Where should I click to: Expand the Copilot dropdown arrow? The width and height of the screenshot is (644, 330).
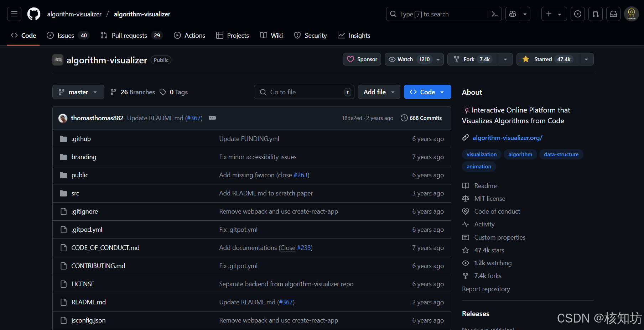[525, 14]
